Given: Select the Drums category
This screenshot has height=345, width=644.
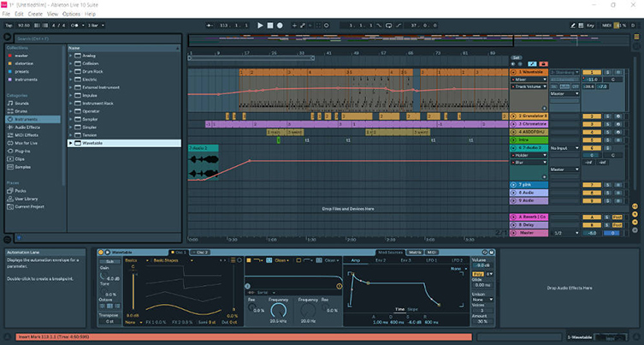Looking at the screenshot, I should [x=21, y=111].
